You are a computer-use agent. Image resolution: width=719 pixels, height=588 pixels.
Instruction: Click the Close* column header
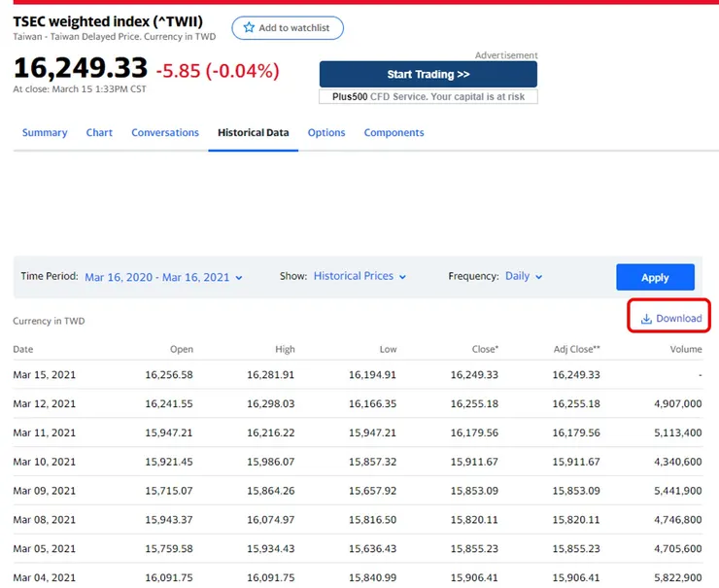tap(485, 349)
